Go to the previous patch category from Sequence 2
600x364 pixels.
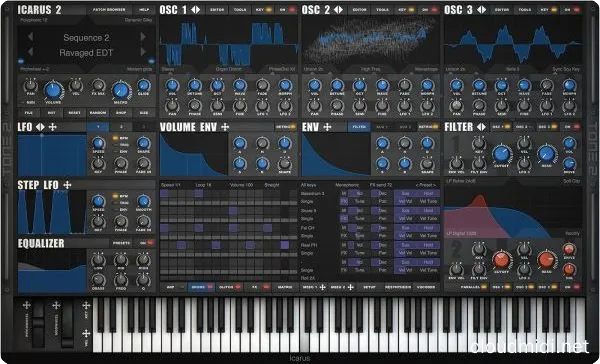(30, 37)
